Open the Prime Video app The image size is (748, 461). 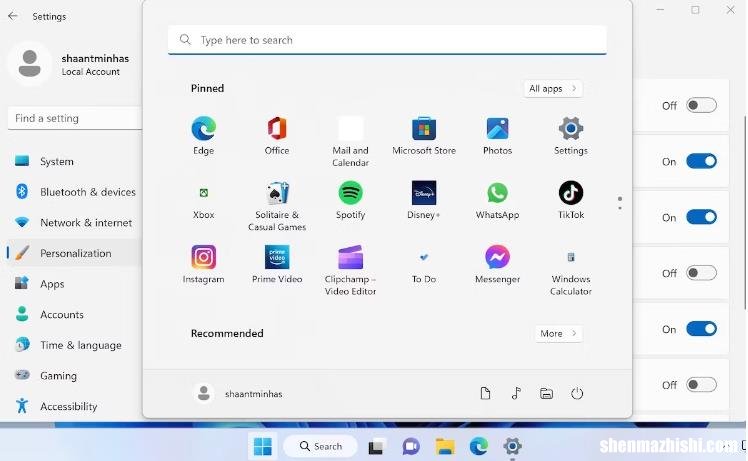click(x=277, y=265)
